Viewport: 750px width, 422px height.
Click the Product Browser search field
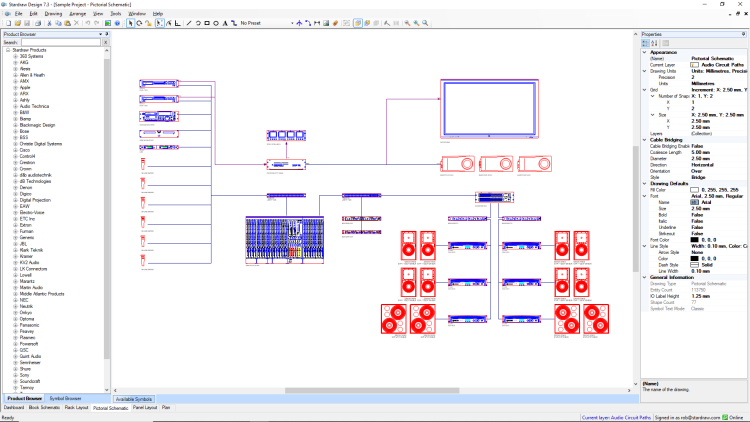[61, 42]
